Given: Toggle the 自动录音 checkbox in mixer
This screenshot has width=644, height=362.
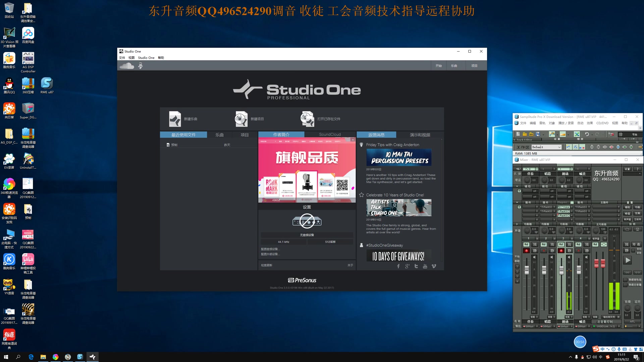Looking at the screenshot, I should [x=633, y=250].
